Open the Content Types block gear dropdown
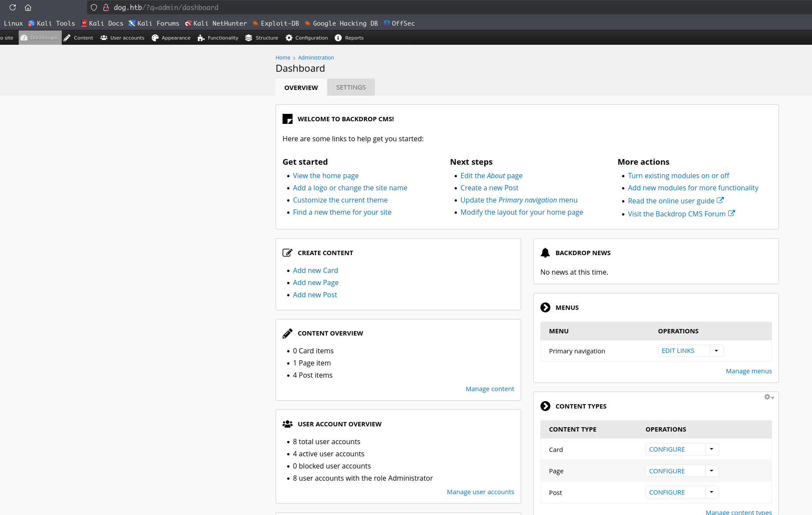This screenshot has width=812, height=515. [769, 397]
